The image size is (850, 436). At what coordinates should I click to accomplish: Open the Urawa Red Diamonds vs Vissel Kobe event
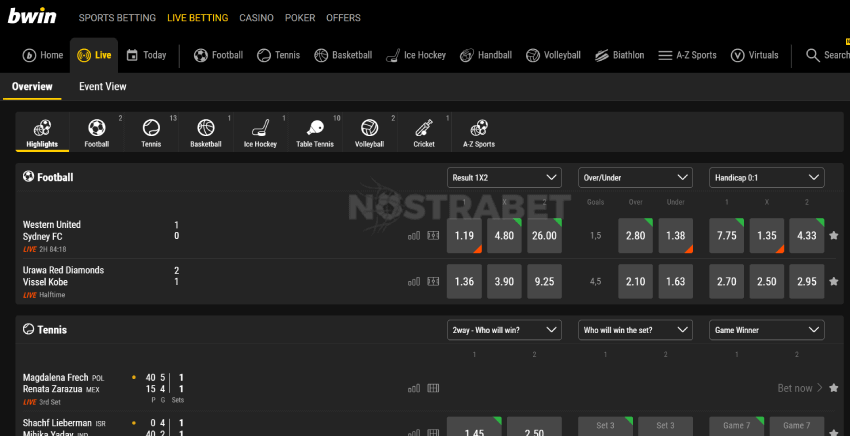(x=63, y=276)
